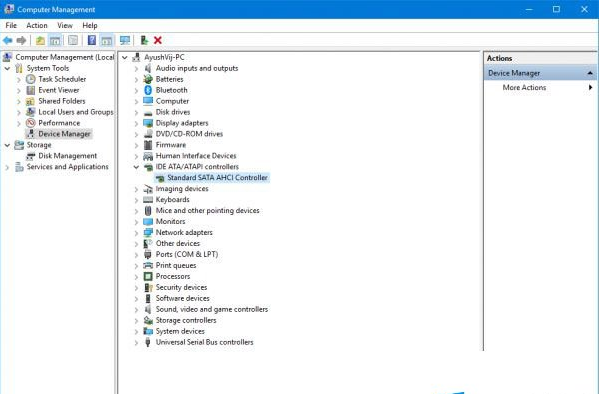600x394 pixels.
Task: Select System devices category
Action: [180, 331]
